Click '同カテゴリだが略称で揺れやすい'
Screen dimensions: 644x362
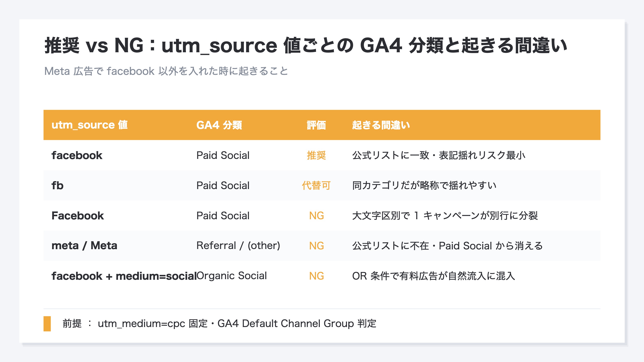click(x=424, y=185)
